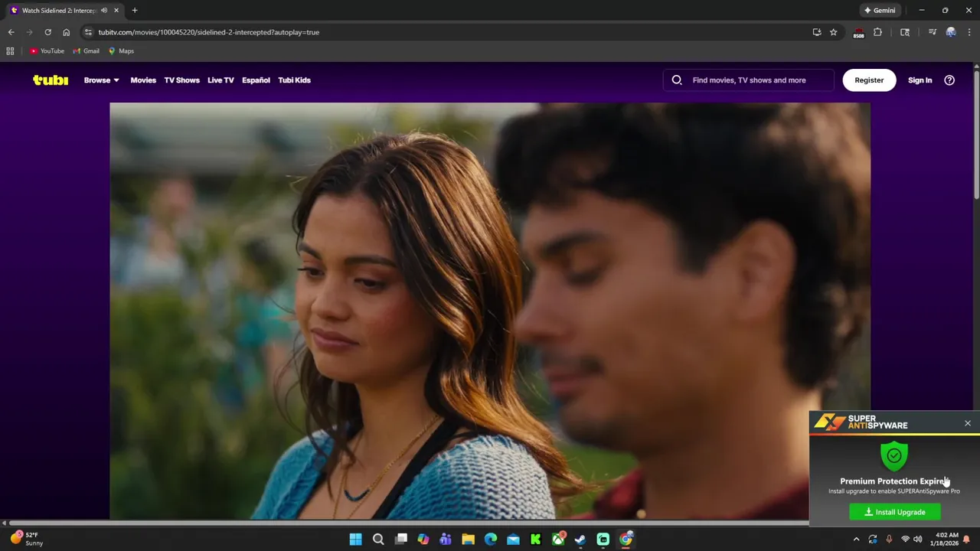
Task: Open File Explorer from taskbar
Action: click(x=468, y=540)
